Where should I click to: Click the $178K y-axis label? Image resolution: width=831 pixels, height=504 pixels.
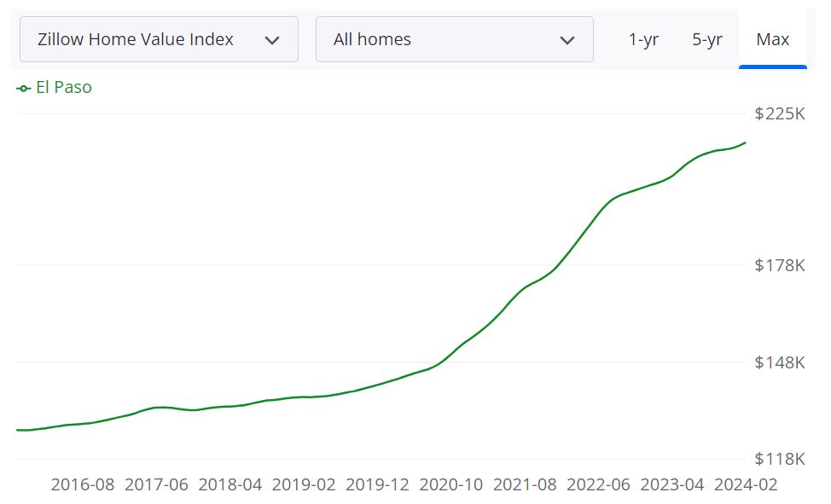(x=780, y=265)
